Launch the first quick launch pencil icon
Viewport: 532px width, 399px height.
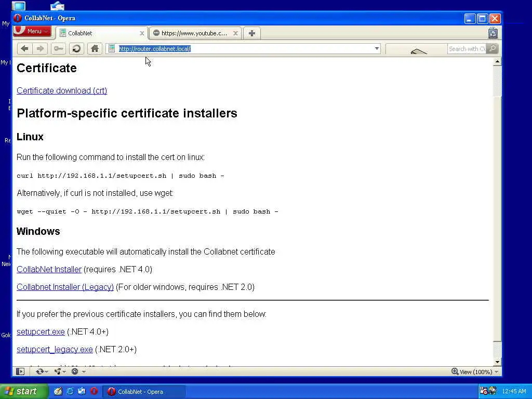58,392
